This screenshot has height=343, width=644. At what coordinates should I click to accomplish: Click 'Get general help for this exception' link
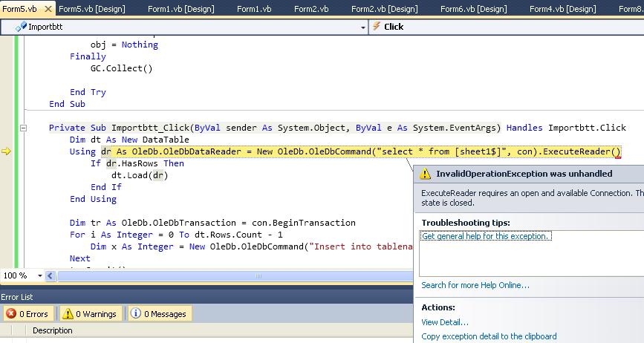pyautogui.click(x=486, y=236)
